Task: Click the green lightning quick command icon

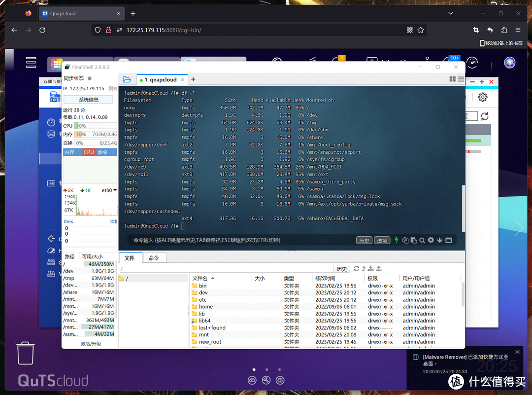Action: click(396, 240)
